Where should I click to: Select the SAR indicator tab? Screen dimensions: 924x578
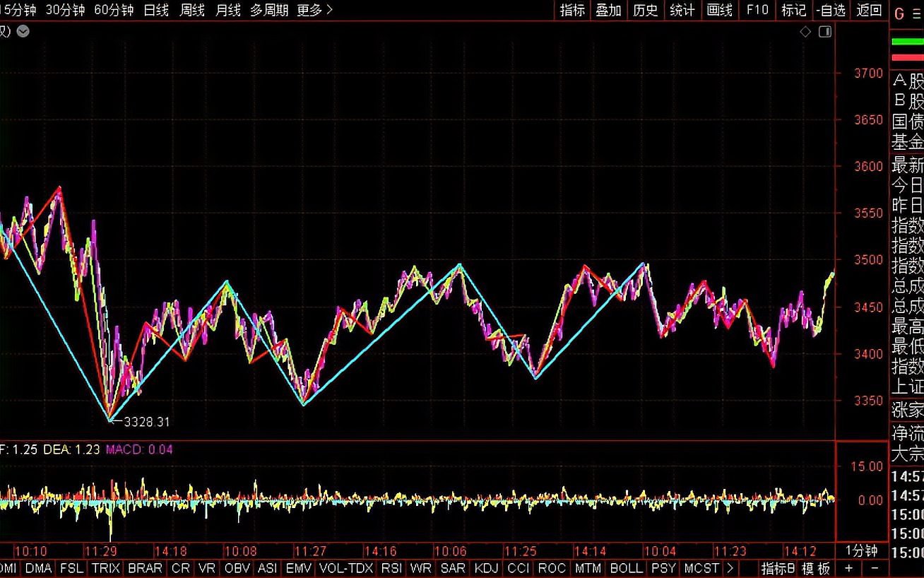click(453, 568)
